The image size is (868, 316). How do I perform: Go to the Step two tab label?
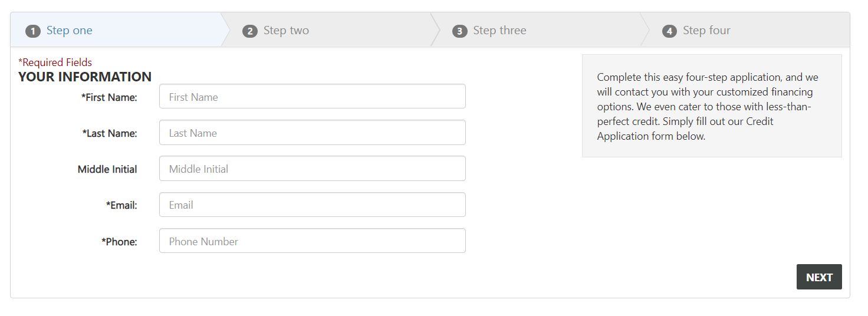coord(286,31)
